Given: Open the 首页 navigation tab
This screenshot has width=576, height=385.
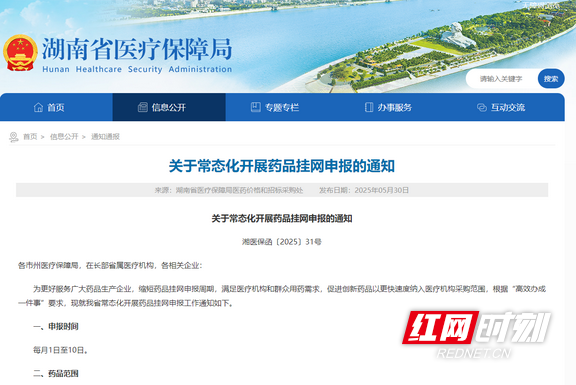Looking at the screenshot, I should tap(56, 107).
